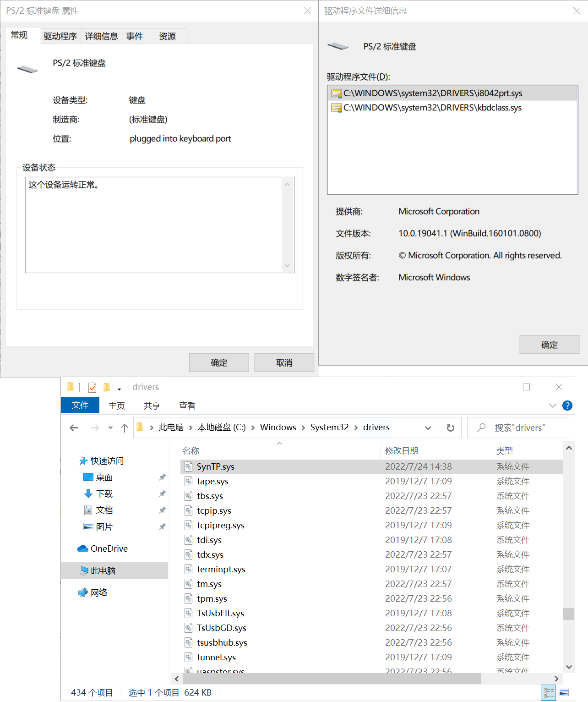Sort files by 名称 column header

coord(279,450)
